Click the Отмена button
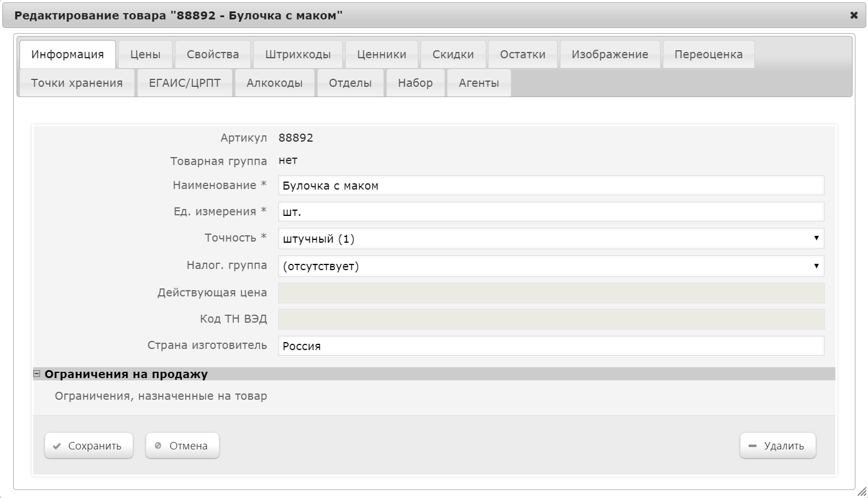 pos(182,445)
